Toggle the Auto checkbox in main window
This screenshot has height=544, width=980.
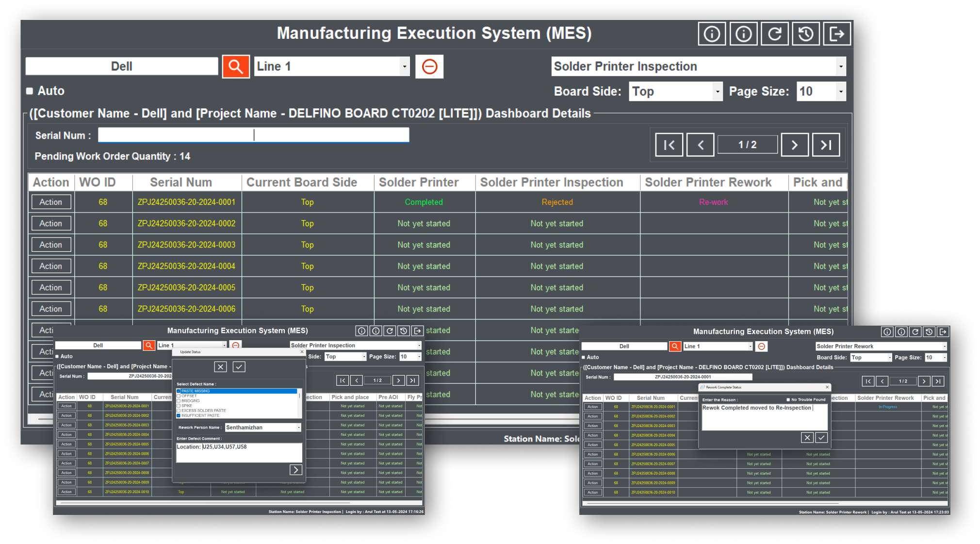click(30, 91)
